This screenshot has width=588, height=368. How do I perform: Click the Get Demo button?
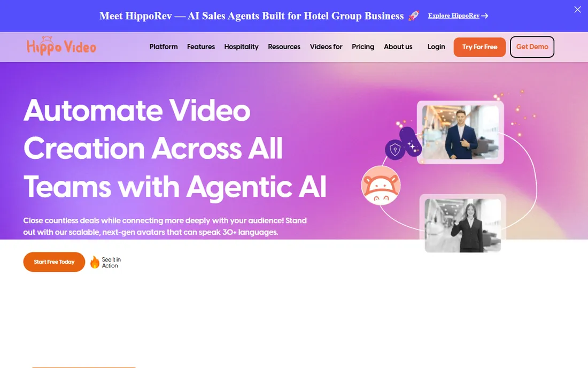coord(532,47)
